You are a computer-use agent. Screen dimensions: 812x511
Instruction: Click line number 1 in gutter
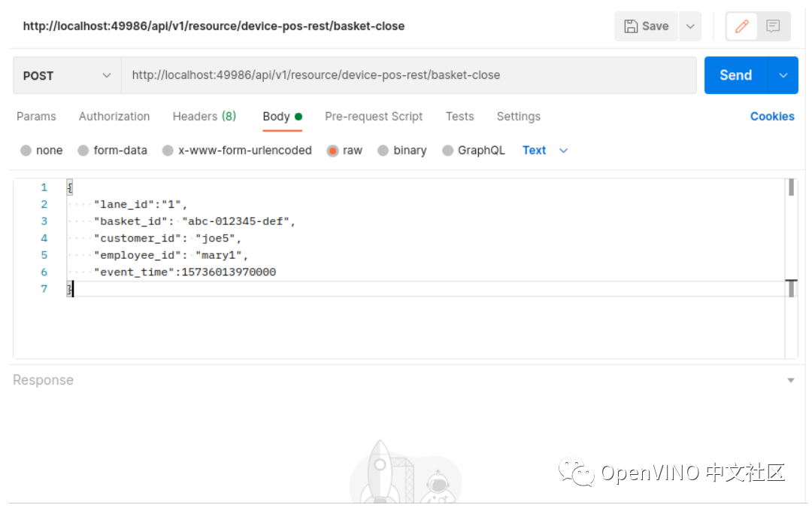[44, 187]
